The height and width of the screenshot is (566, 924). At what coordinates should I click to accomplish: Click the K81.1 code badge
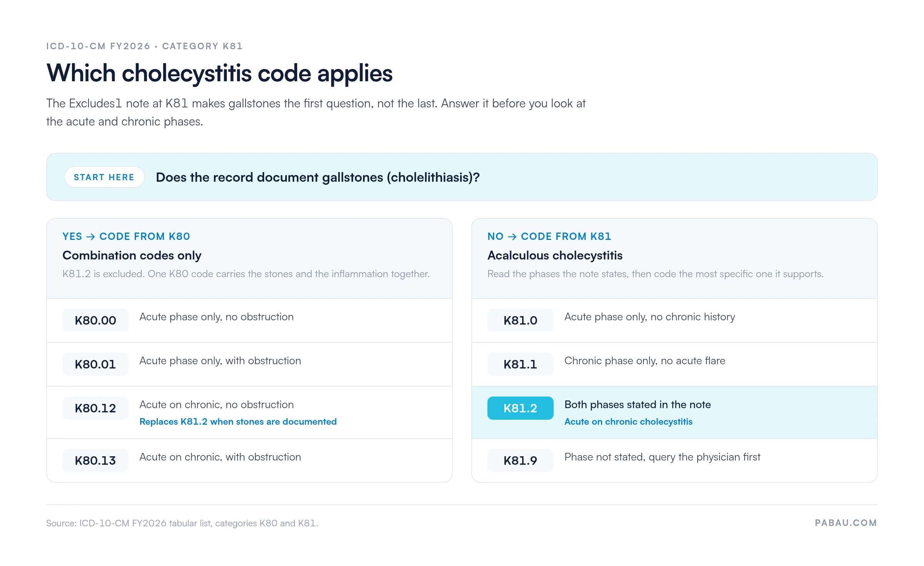(x=521, y=364)
